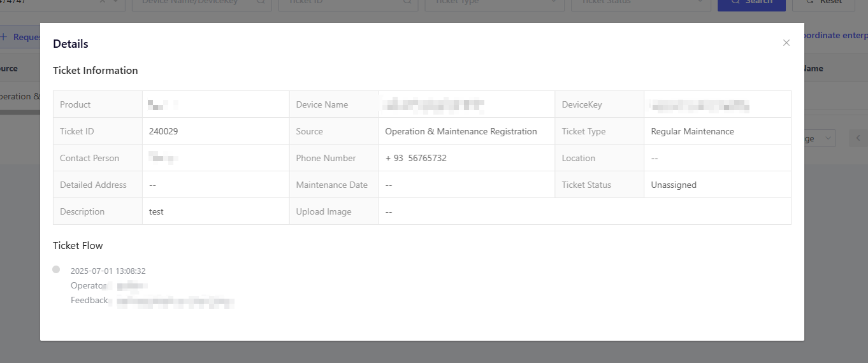This screenshot has width=868, height=363.
Task: Expand the page size selector
Action: tap(819, 138)
